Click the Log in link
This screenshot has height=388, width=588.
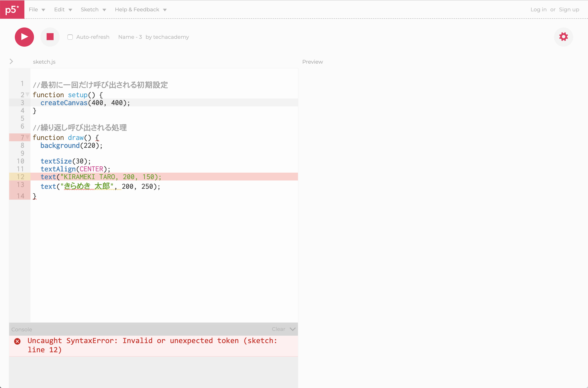538,10
